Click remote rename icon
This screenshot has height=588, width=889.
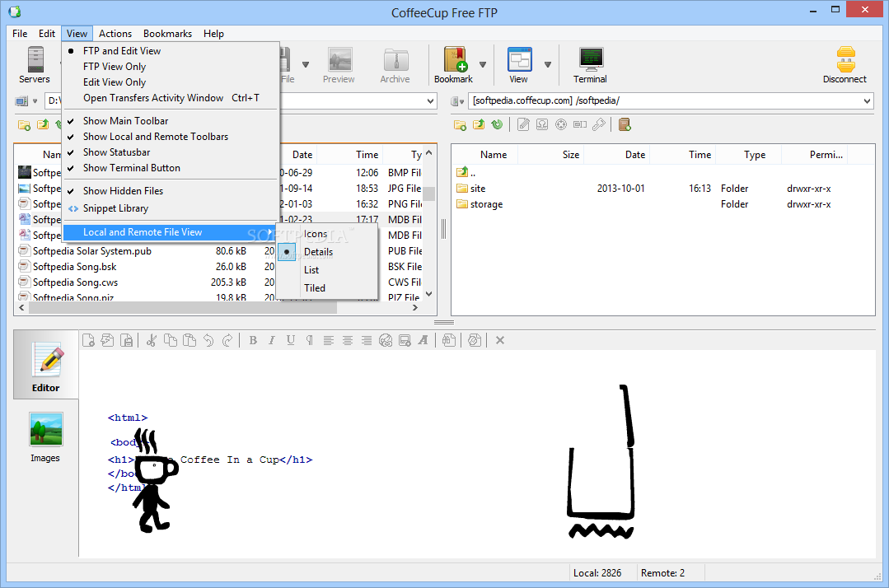pos(580,124)
